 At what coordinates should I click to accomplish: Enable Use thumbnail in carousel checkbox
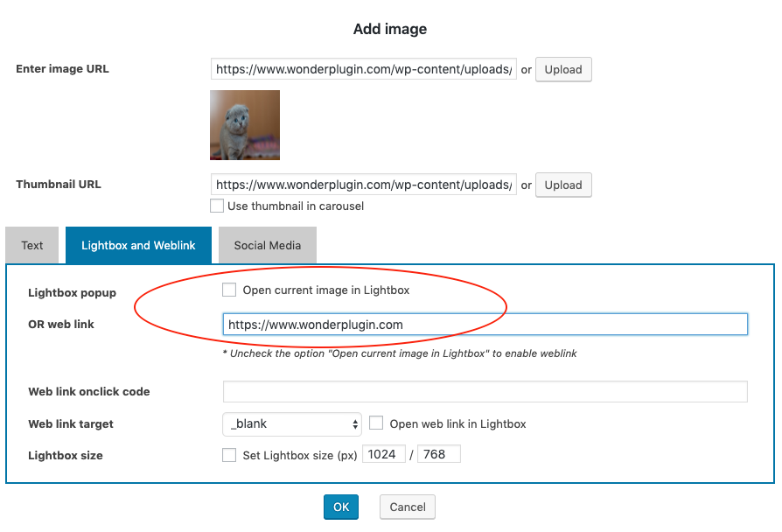tap(217, 206)
